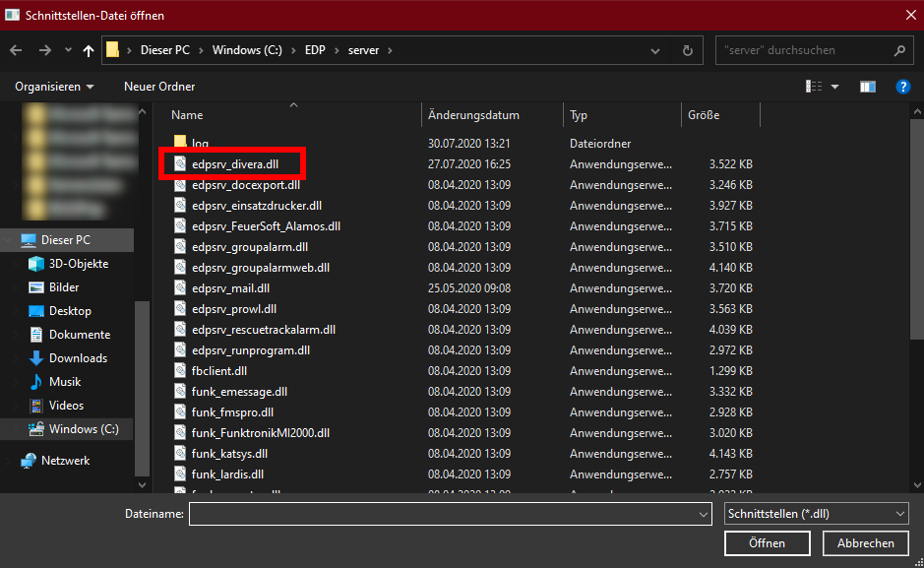Expand the Dateiname dropdown arrow
Screen dimensions: 924x568
coord(703,514)
